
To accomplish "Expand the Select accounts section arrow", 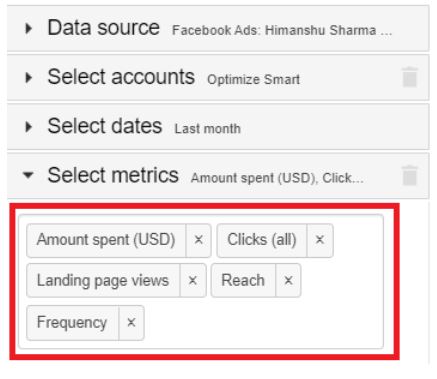I will (x=29, y=77).
